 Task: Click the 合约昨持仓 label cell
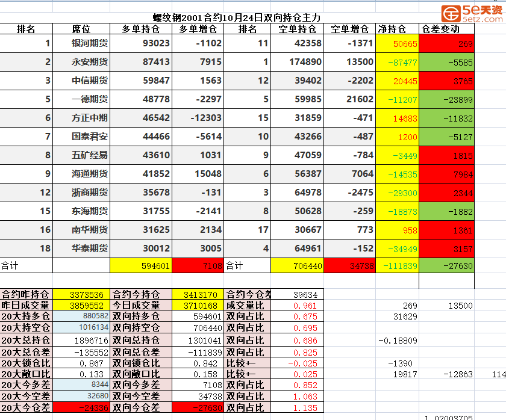[26, 294]
